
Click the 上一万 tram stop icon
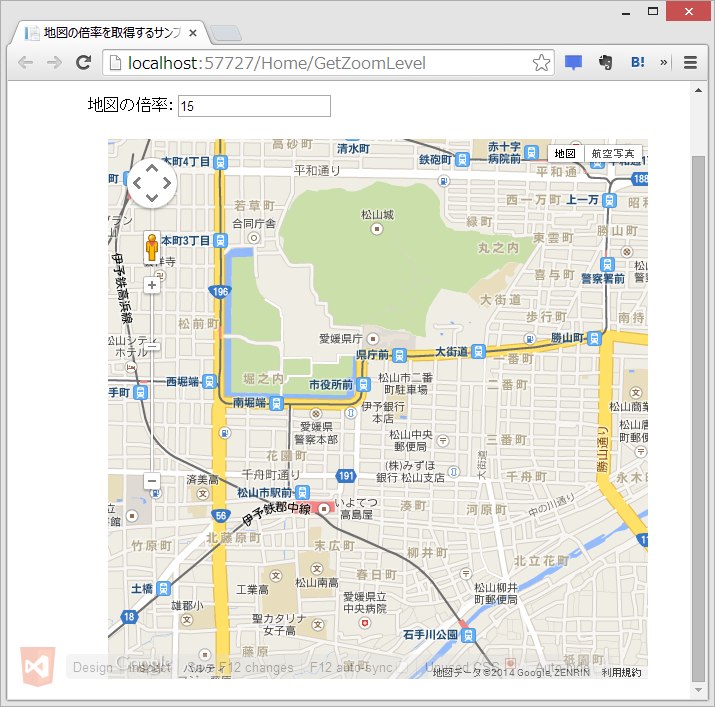click(x=609, y=200)
